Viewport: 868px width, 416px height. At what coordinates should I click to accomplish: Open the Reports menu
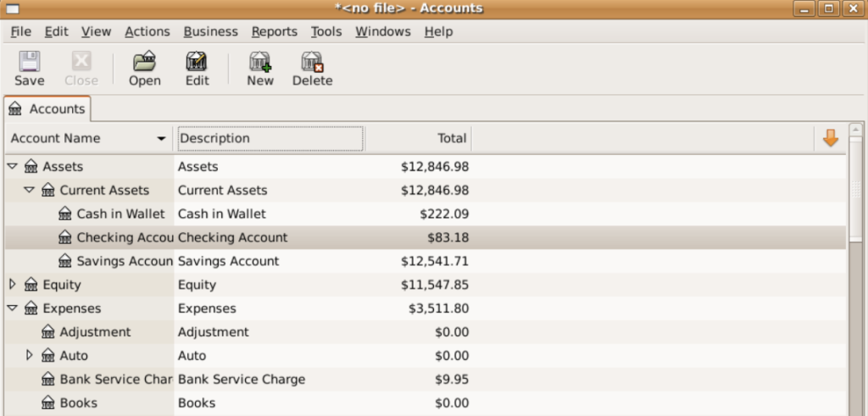click(274, 31)
